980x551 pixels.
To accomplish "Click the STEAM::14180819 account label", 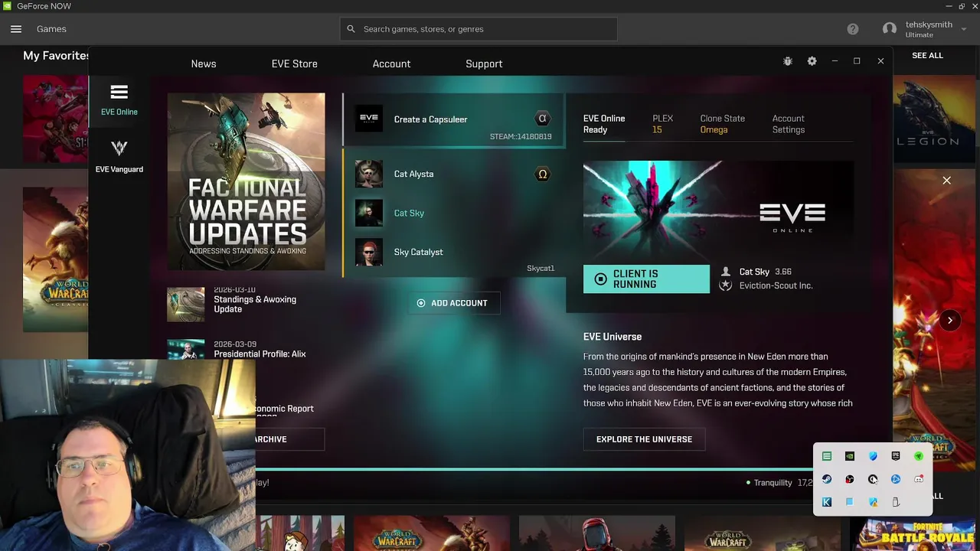I will (521, 137).
